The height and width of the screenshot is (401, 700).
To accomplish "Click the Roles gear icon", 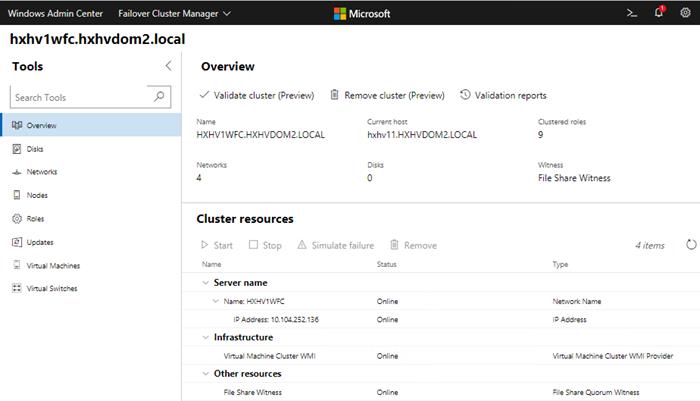I will (x=17, y=219).
